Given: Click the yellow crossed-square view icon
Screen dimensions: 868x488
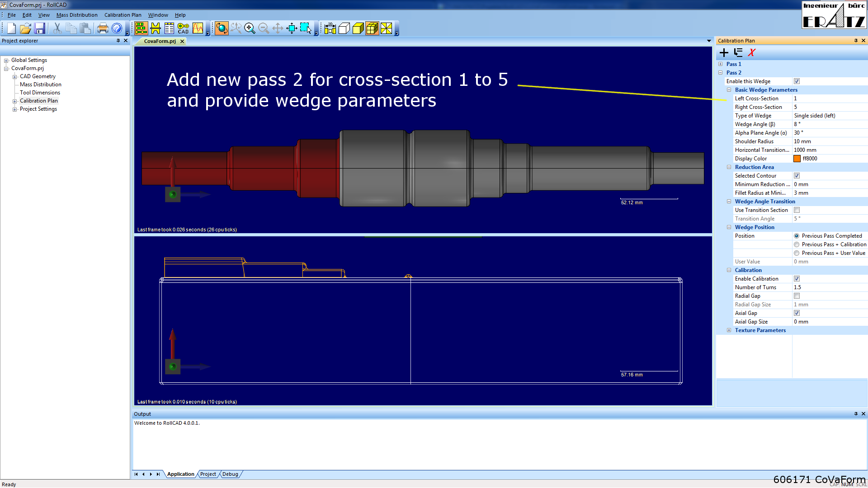Looking at the screenshot, I should click(x=386, y=28).
